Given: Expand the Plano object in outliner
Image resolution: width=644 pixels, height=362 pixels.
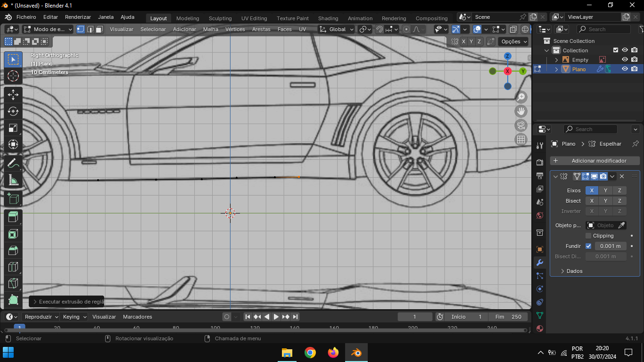Looking at the screenshot, I should pyautogui.click(x=556, y=69).
